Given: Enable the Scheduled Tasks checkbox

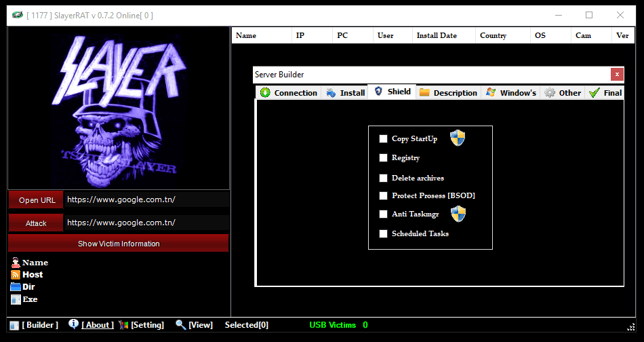Looking at the screenshot, I should (x=383, y=234).
